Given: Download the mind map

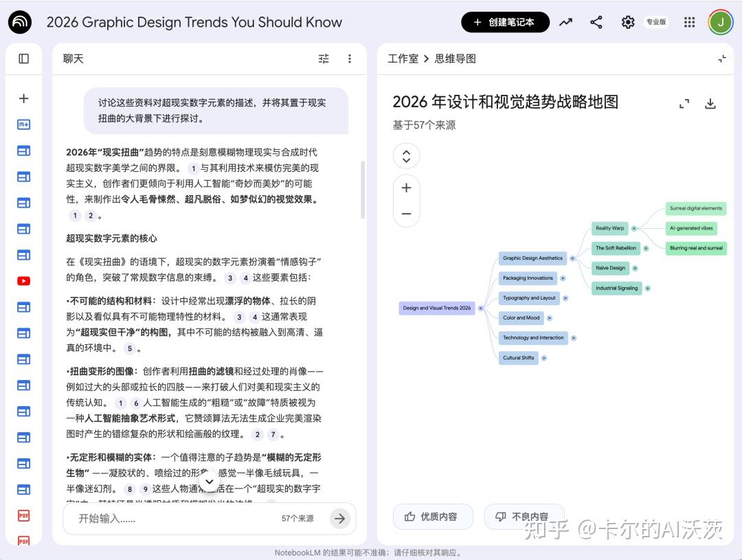Looking at the screenshot, I should click(x=710, y=104).
